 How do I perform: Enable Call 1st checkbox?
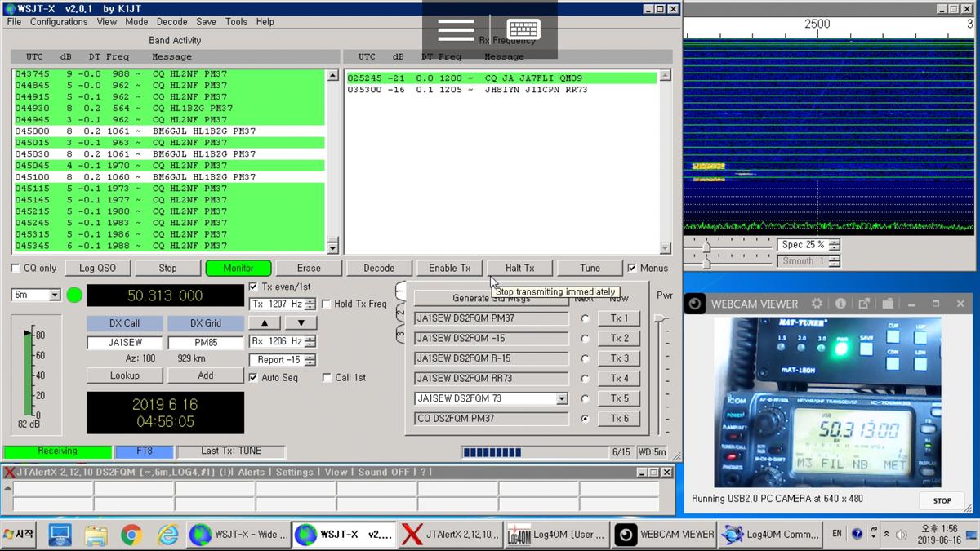(x=327, y=378)
